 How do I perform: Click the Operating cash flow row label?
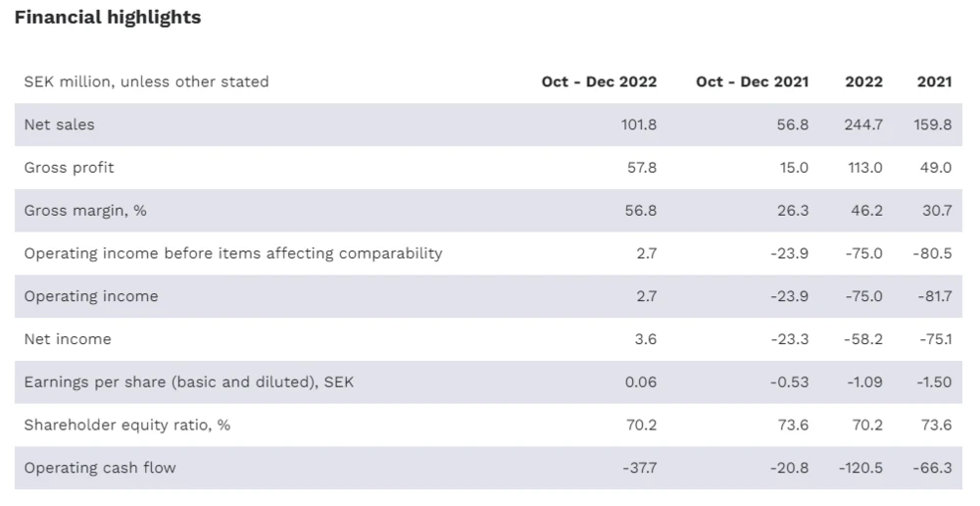coord(100,468)
